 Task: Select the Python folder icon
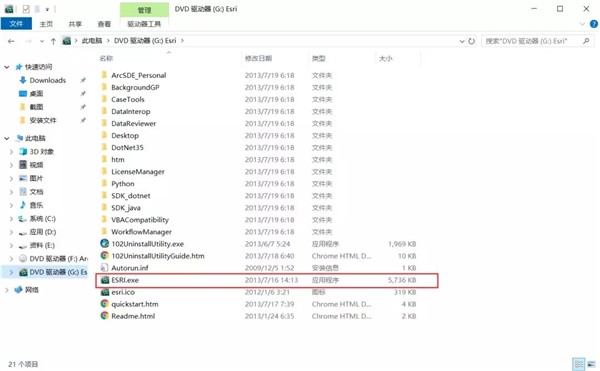(x=104, y=184)
